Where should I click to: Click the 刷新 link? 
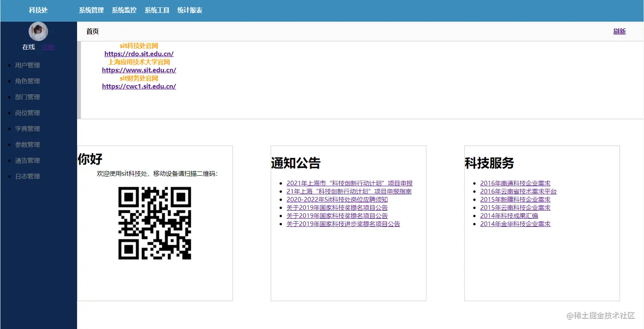[619, 31]
